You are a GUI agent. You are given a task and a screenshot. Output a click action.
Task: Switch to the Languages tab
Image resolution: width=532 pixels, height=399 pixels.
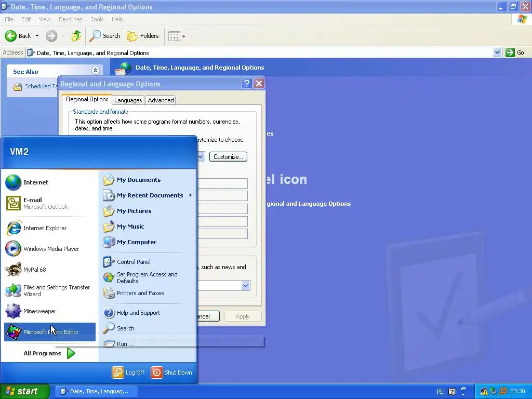click(128, 100)
